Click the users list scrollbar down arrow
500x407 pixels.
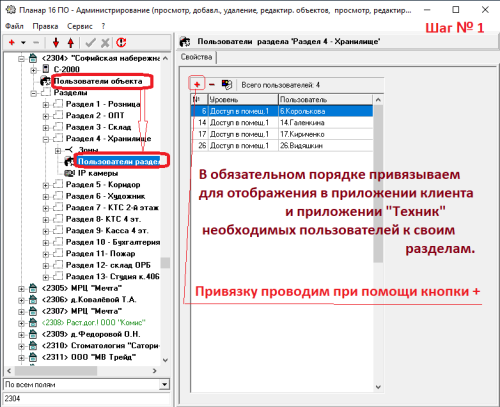tap(378, 387)
